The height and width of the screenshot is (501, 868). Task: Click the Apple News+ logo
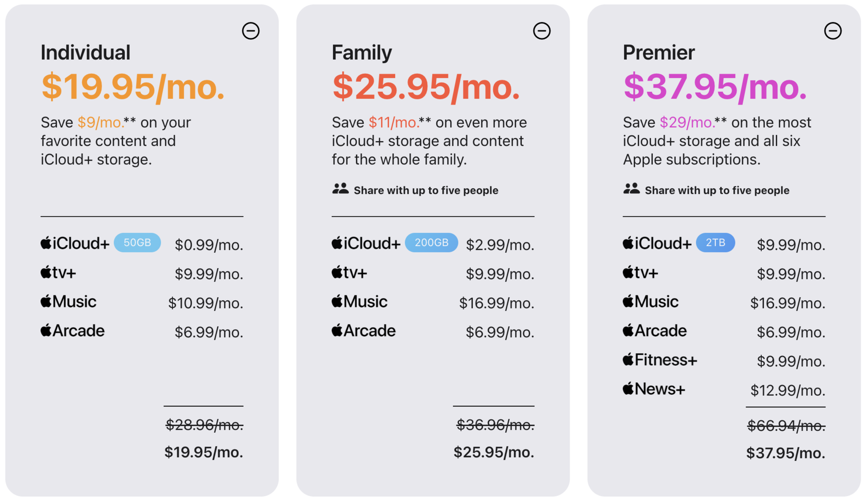(x=654, y=389)
